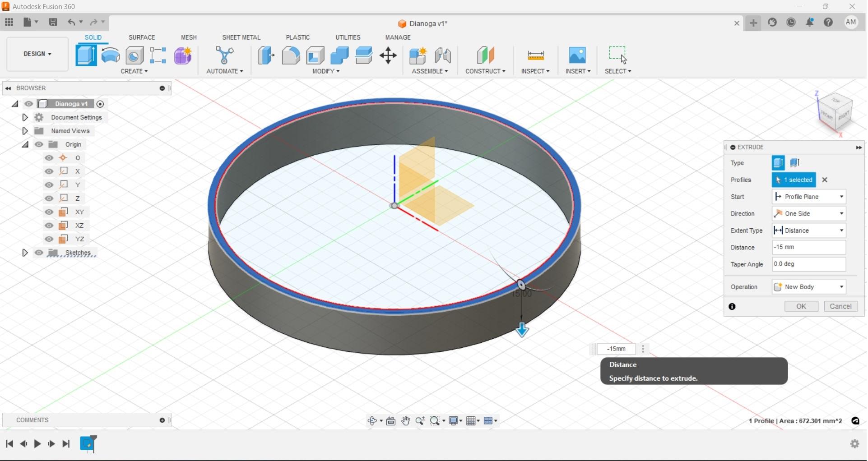The height and width of the screenshot is (461, 868).
Task: Hide the Origin folder
Action: point(39,144)
